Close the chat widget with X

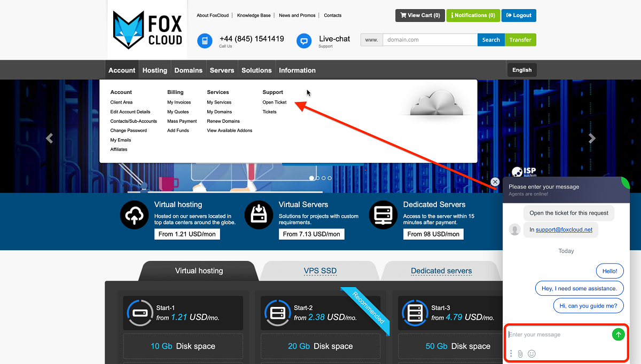pos(495,182)
